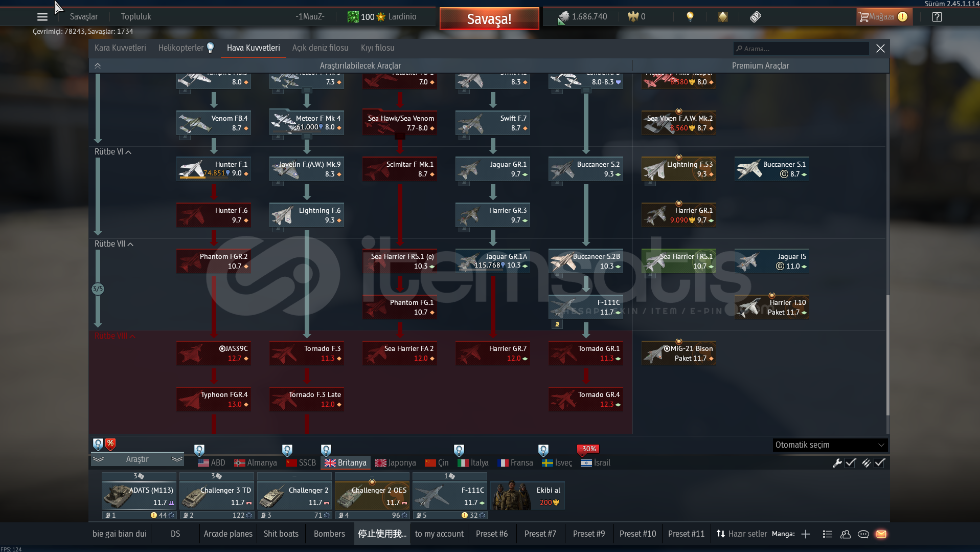
Task: Open the help question mark icon
Action: (x=937, y=17)
